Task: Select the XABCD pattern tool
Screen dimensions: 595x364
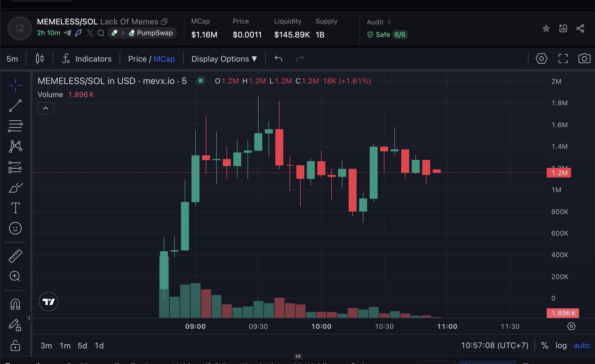Action: tap(15, 147)
